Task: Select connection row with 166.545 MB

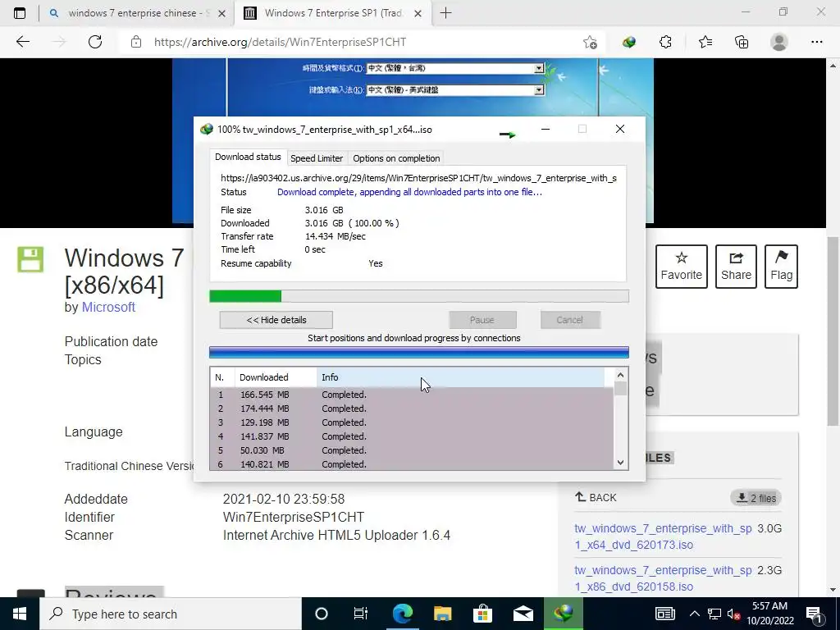Action: [412, 395]
